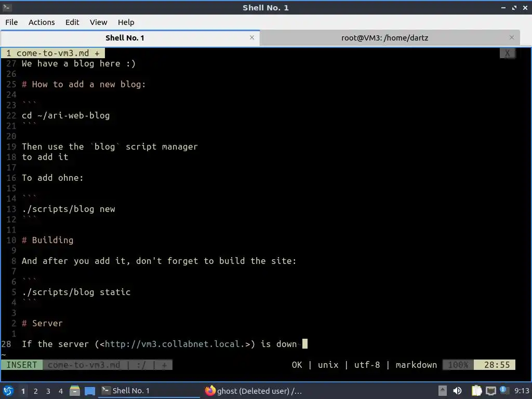Click the line './scripts/blog static'
This screenshot has width=532, height=399.
coord(76,292)
